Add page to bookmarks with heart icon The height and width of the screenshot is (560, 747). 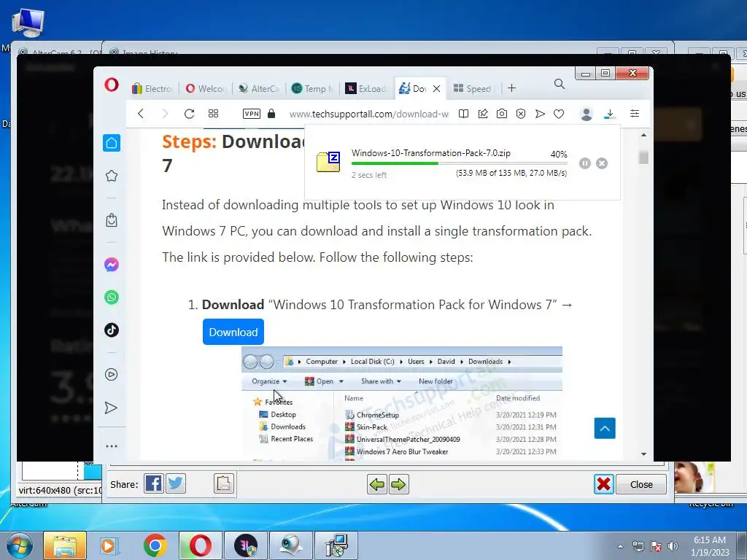pos(559,114)
